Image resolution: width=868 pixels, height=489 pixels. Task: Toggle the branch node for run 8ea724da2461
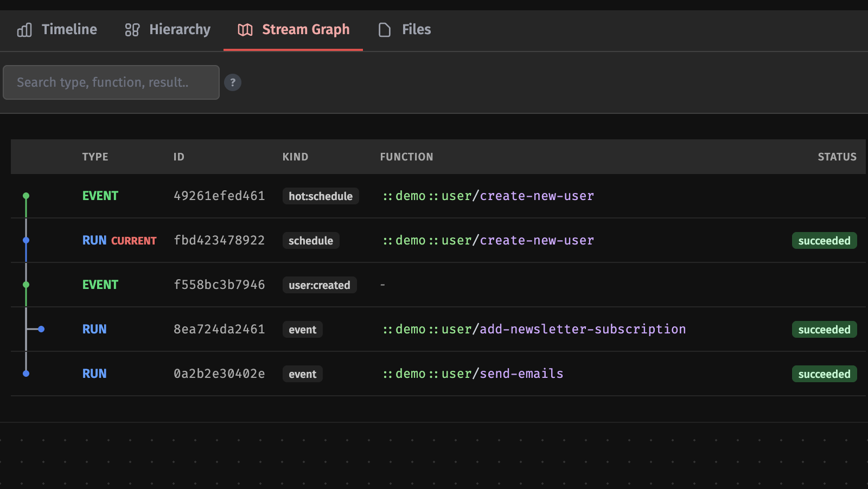[41, 329]
